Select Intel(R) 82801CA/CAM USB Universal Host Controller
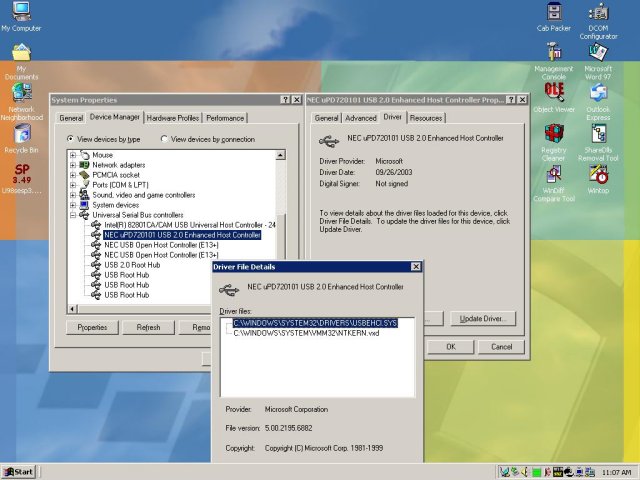The image size is (640, 480). click(x=190, y=225)
